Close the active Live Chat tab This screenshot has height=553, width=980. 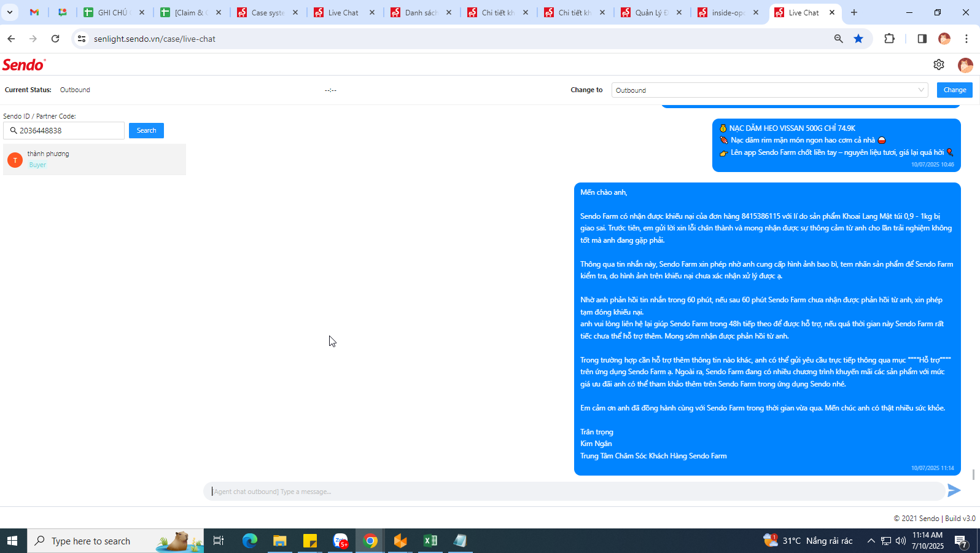click(x=832, y=12)
